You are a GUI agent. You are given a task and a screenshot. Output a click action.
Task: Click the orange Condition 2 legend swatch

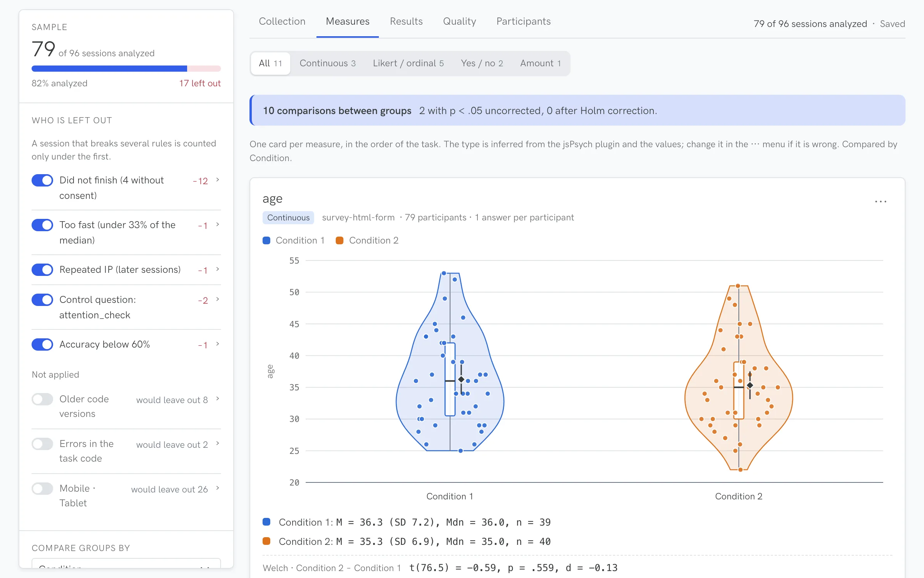pos(340,240)
